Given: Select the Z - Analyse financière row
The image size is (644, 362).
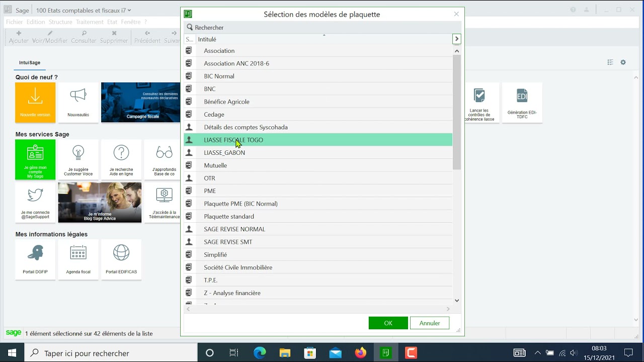Looking at the screenshot, I should tap(318, 293).
